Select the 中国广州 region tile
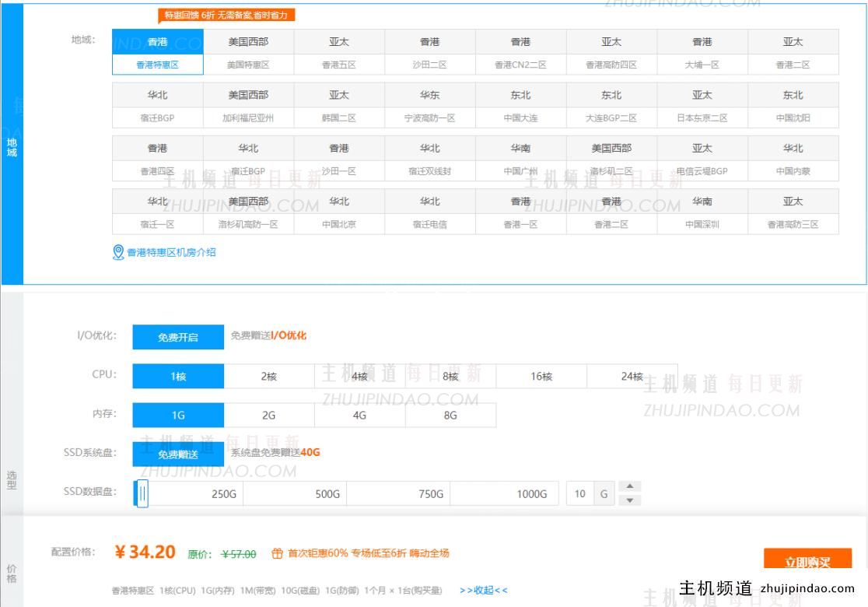Screen dimensions: 868x607 521,159
